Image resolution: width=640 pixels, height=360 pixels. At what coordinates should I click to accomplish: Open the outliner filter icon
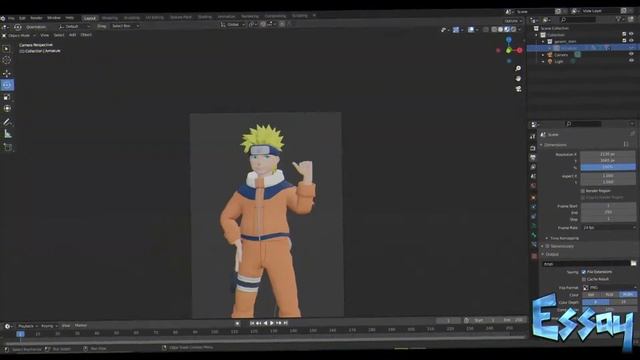tap(618, 20)
